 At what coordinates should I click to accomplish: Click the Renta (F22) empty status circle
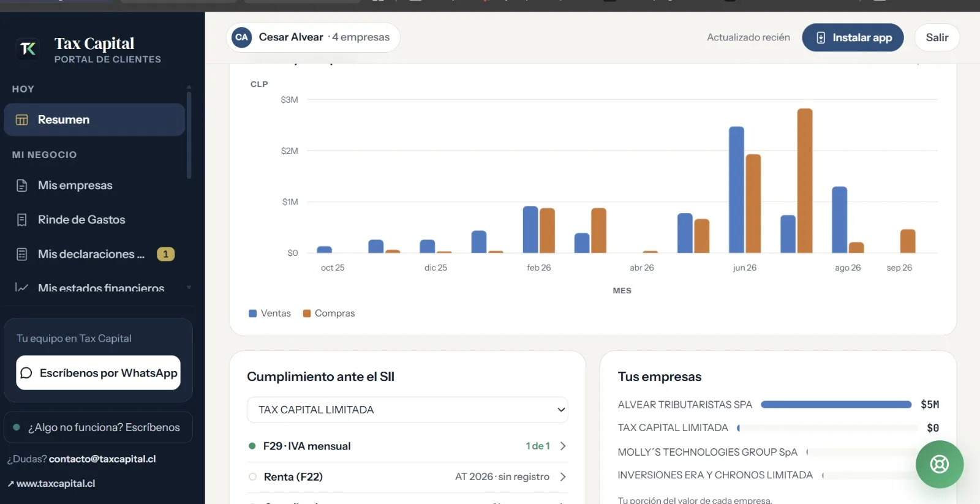click(x=252, y=477)
